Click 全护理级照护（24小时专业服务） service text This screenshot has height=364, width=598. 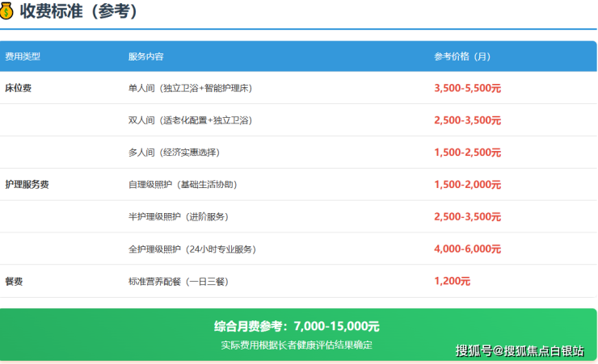click(192, 249)
